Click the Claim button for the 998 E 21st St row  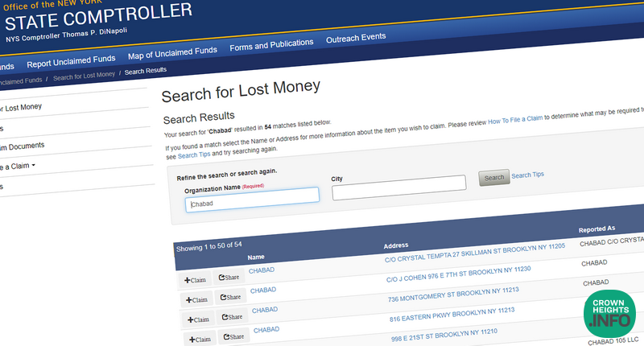click(199, 340)
